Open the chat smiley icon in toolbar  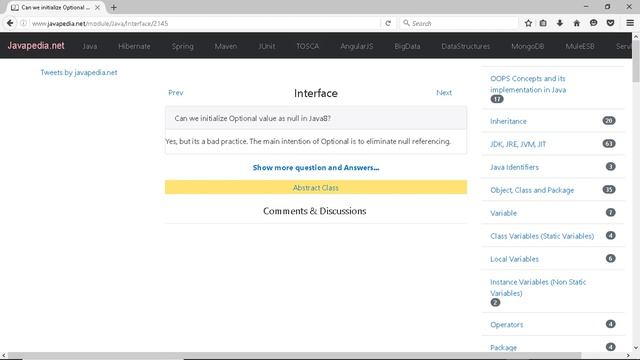[593, 23]
